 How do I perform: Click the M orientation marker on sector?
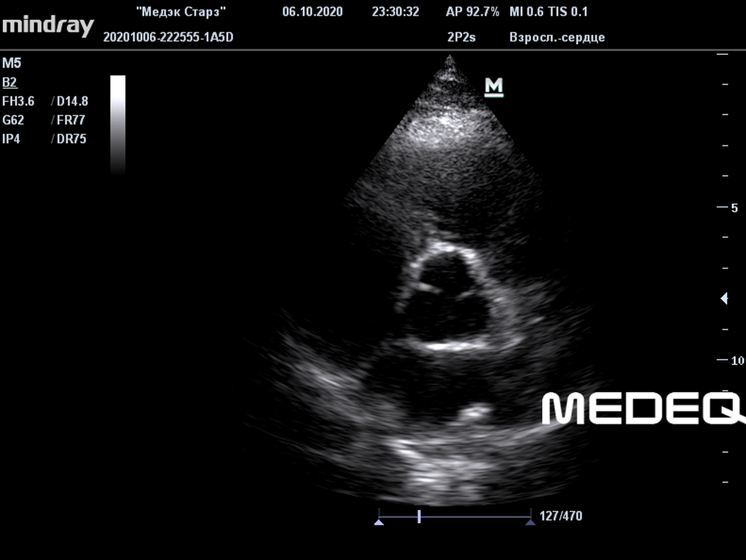point(493,87)
